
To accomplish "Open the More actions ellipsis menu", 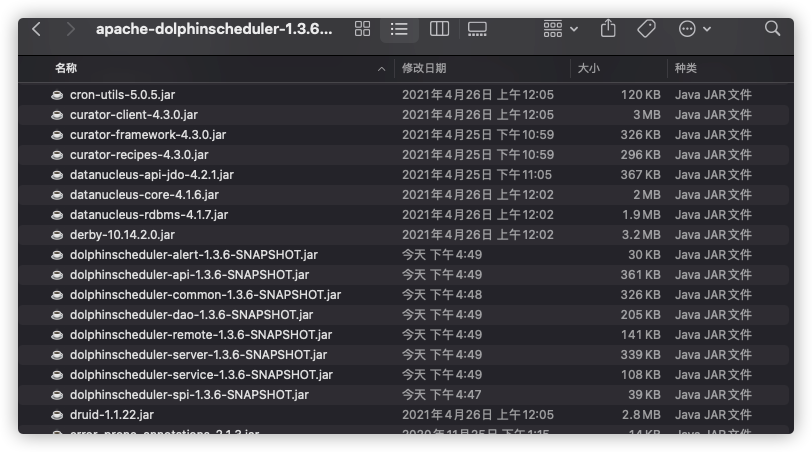I will click(694, 29).
